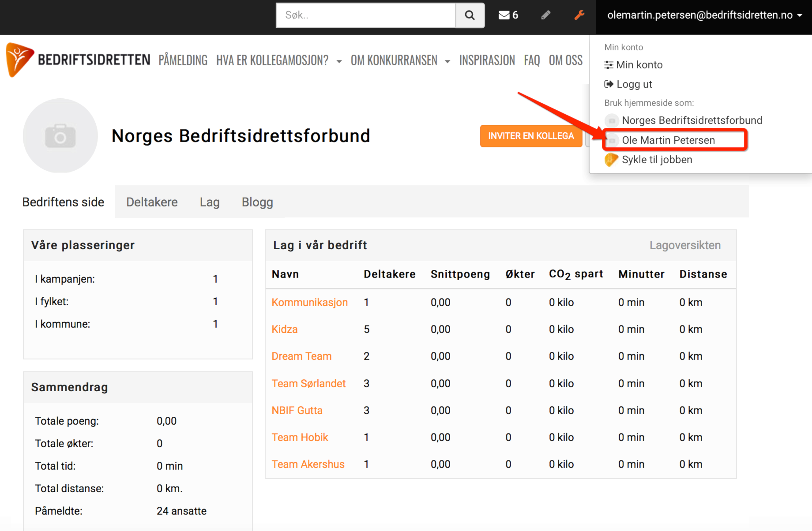Click the I kommune: row label
Image resolution: width=812 pixels, height=531 pixels.
pos(62,324)
